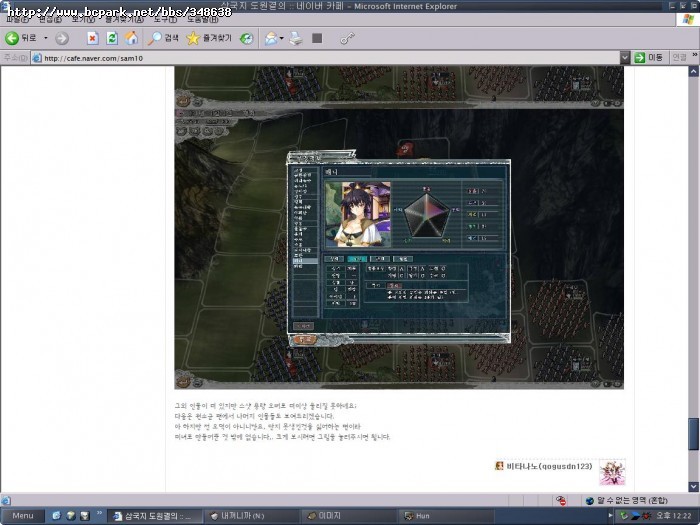Click the grey Forward arrow icon

click(x=62, y=38)
